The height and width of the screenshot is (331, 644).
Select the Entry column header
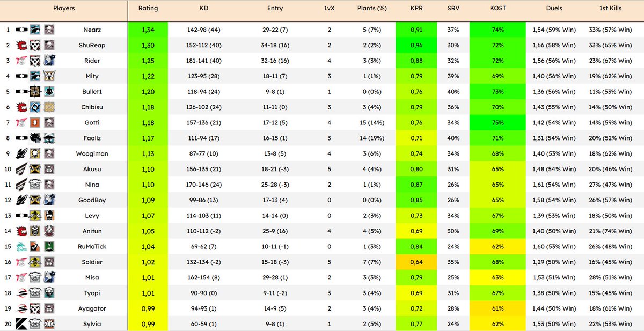coord(275,9)
